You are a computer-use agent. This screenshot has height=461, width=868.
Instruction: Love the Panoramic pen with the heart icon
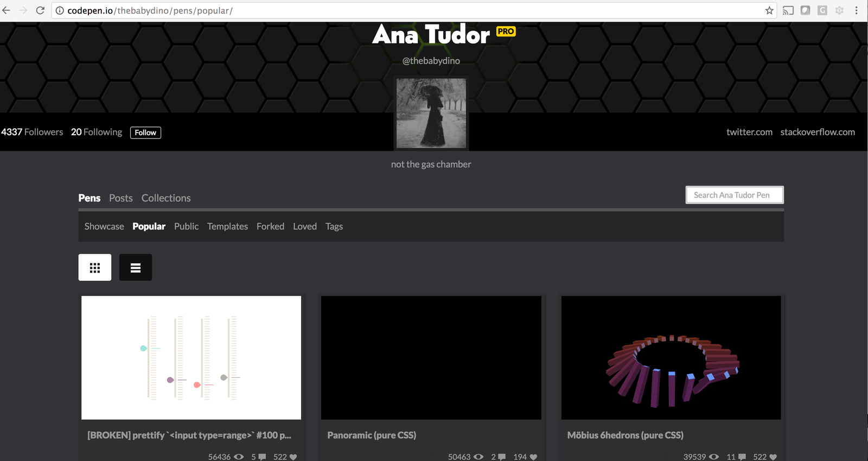533,457
